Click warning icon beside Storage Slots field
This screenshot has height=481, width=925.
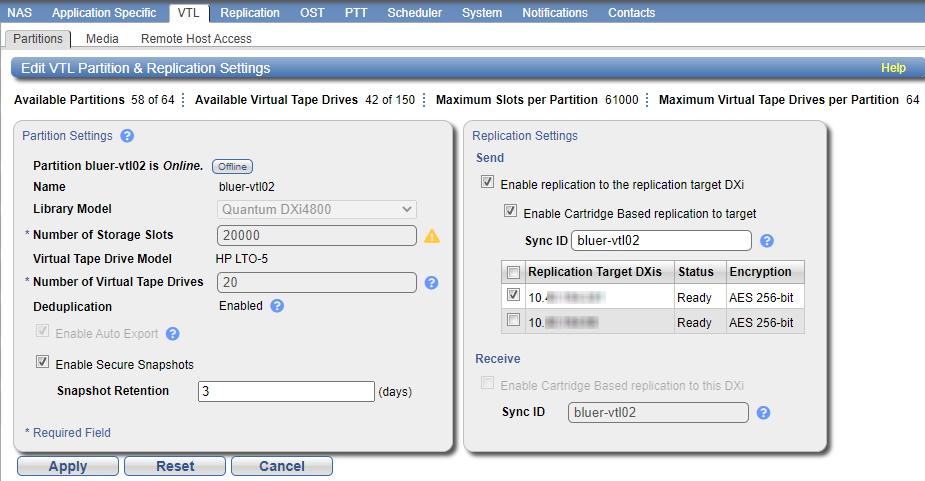pos(432,236)
